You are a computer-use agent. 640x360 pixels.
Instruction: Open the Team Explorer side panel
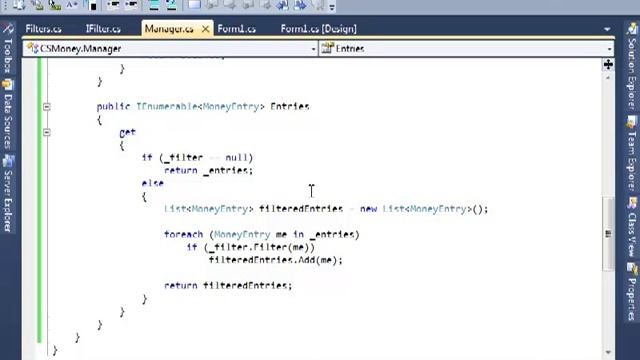click(632, 153)
